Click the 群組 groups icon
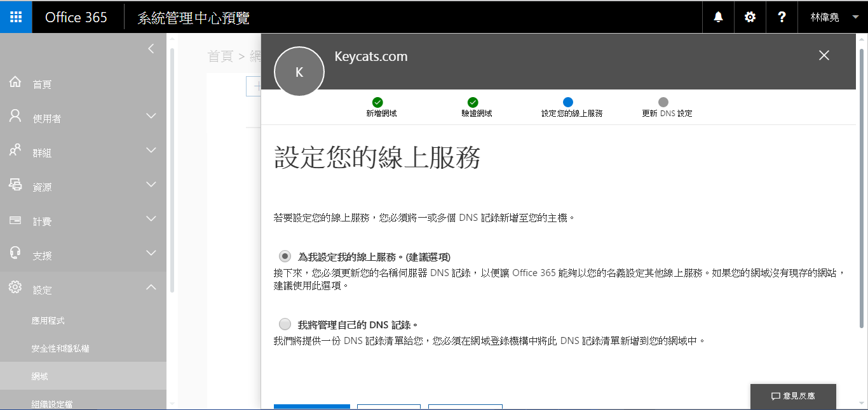 pyautogui.click(x=15, y=151)
